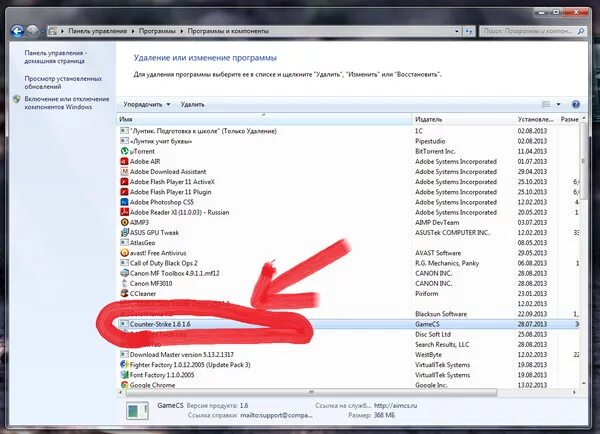
Task: Select avast! Free Antivirus icon
Action: coord(124,253)
